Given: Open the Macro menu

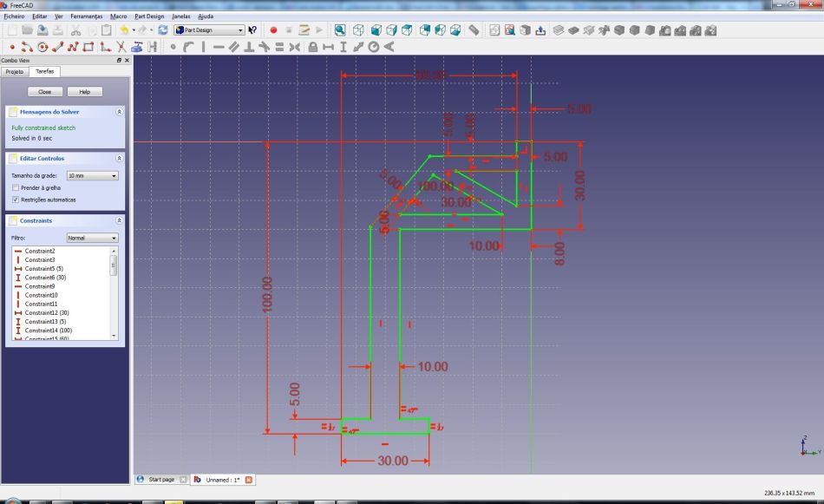Looking at the screenshot, I should [118, 16].
